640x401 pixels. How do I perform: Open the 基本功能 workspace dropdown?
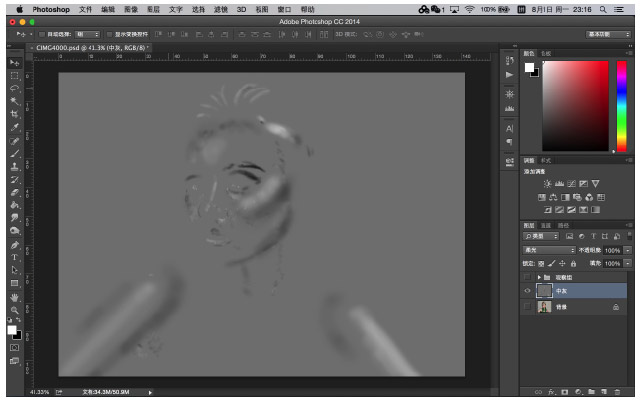tap(608, 33)
